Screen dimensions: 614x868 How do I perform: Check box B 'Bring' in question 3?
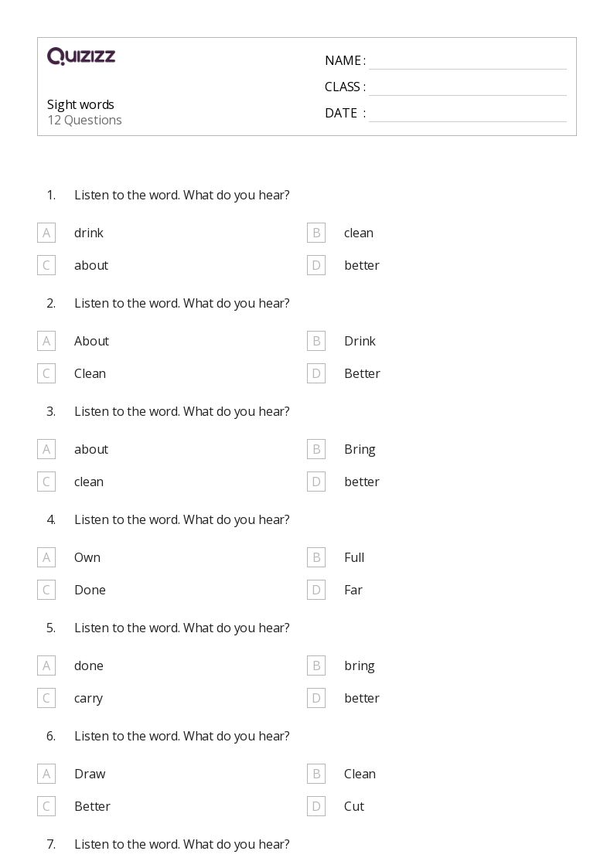pos(316,450)
